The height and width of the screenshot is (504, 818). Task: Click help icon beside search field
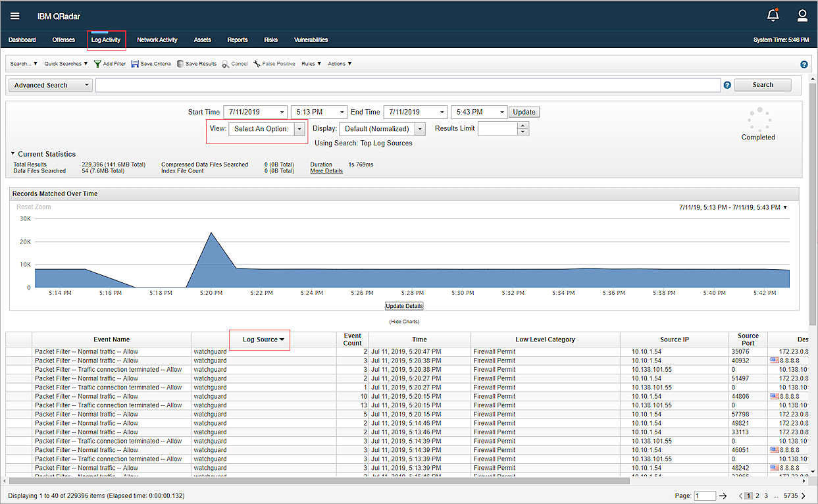click(727, 85)
